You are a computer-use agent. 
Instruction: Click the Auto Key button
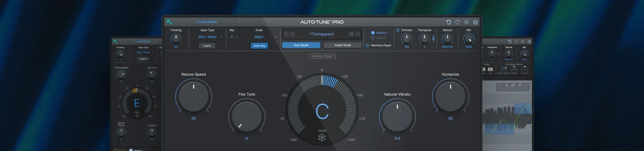pos(259,46)
